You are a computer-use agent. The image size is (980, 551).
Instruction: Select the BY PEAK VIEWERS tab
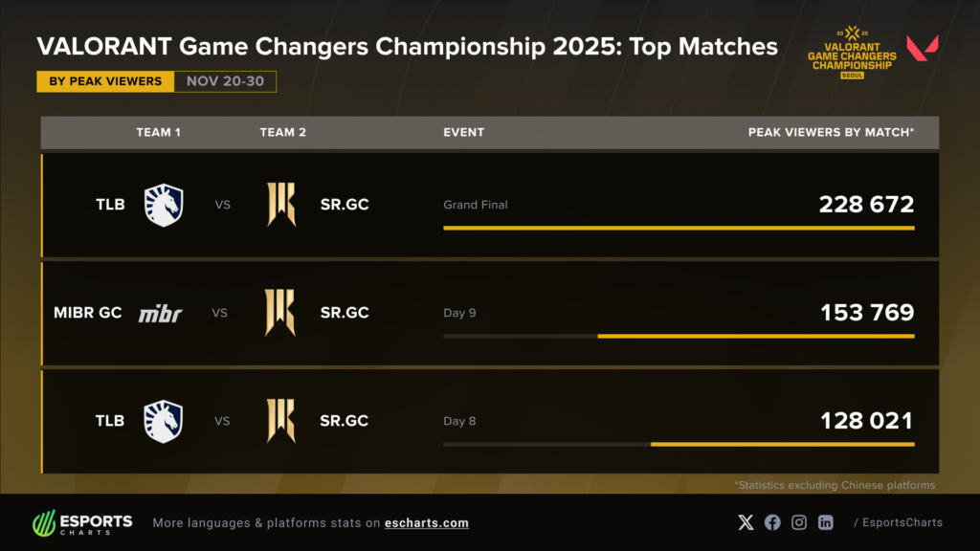click(x=105, y=81)
